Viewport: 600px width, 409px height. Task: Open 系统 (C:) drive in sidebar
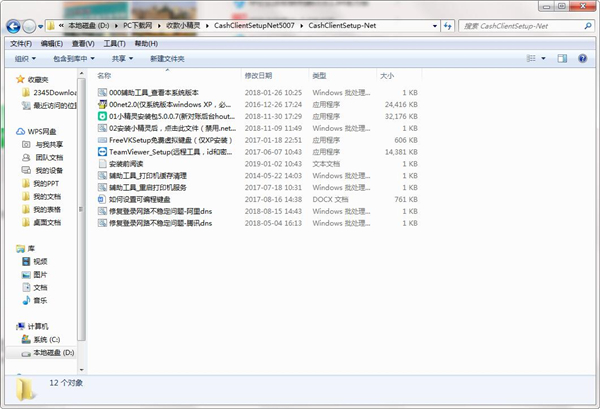(41, 339)
